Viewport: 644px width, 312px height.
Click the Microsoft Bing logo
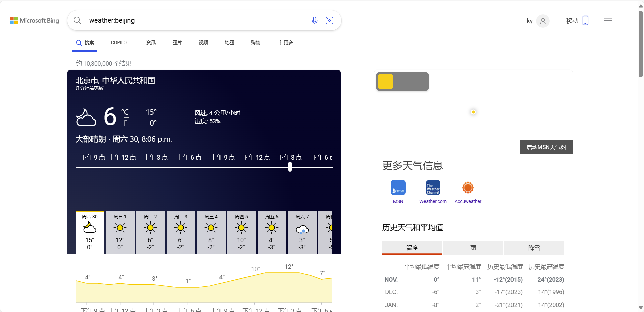[34, 21]
